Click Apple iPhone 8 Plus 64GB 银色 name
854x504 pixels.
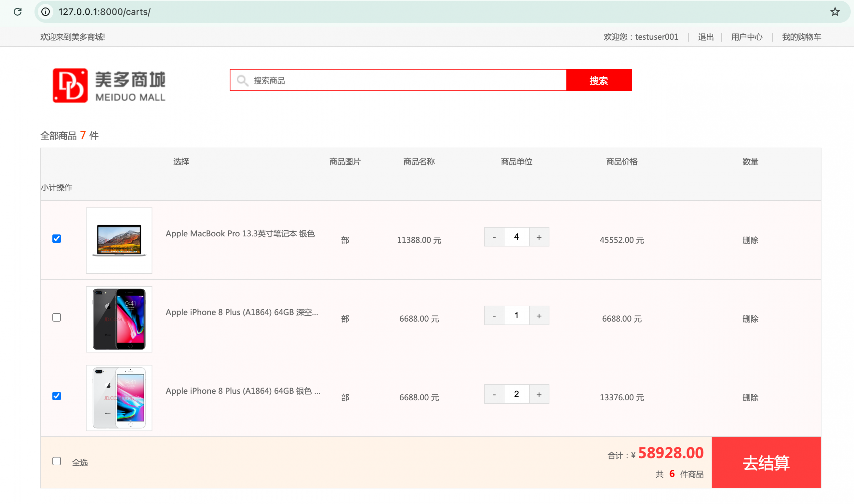click(x=243, y=391)
